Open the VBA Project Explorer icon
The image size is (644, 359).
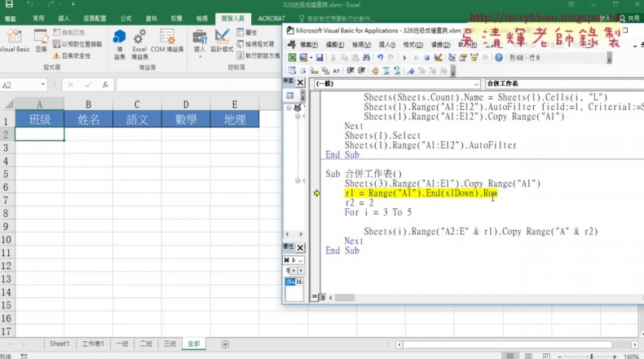click(452, 58)
